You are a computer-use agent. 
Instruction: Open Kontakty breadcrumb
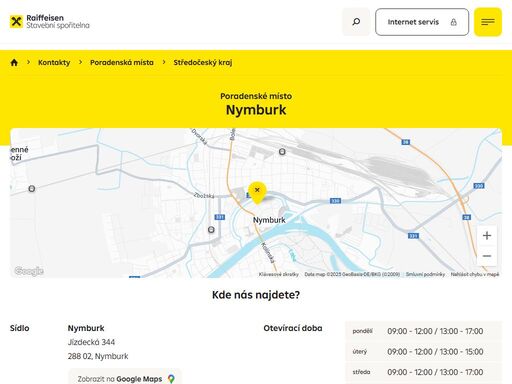pos(54,62)
